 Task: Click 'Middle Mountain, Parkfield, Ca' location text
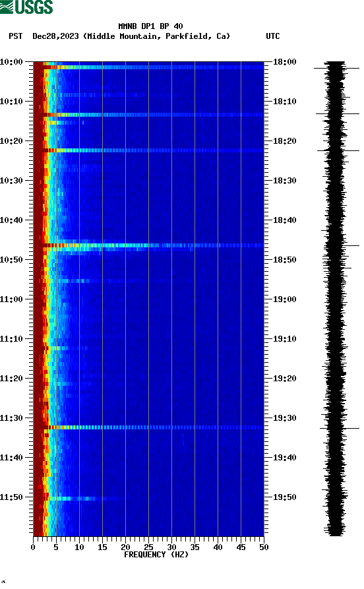click(157, 36)
